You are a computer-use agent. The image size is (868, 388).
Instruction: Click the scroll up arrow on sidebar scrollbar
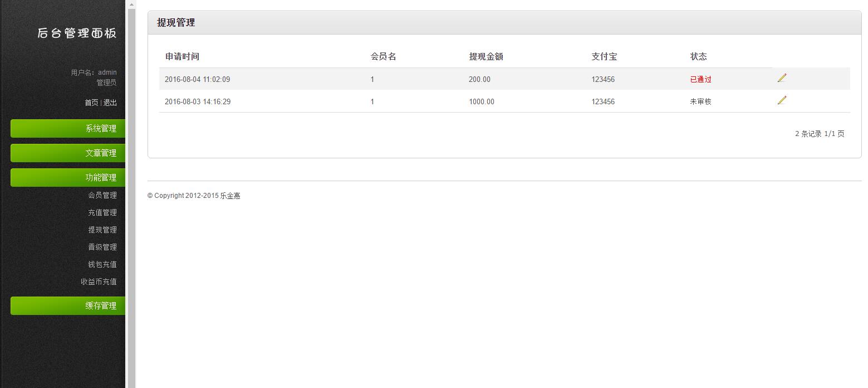click(132, 4)
